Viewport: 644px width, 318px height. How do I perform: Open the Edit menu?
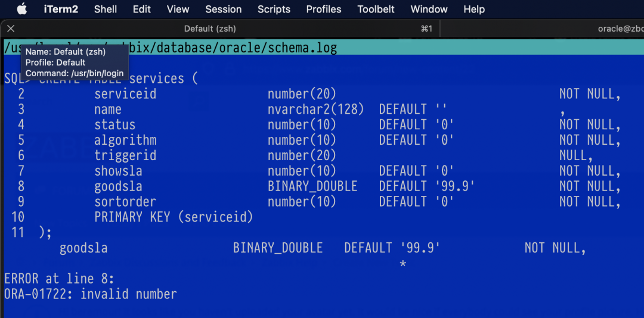(x=141, y=9)
